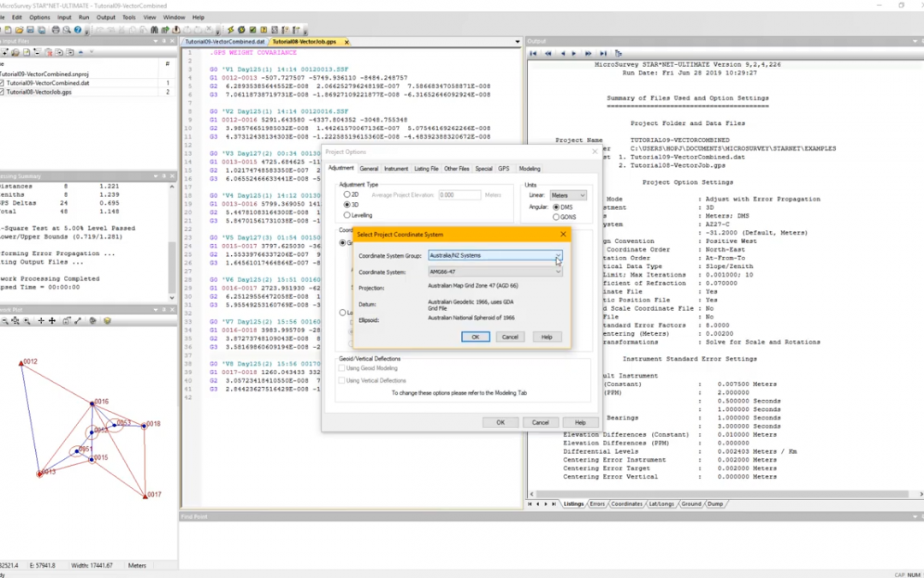The image size is (924, 578).
Task: Switch to the Coordinates tab below Output panel
Action: [627, 504]
